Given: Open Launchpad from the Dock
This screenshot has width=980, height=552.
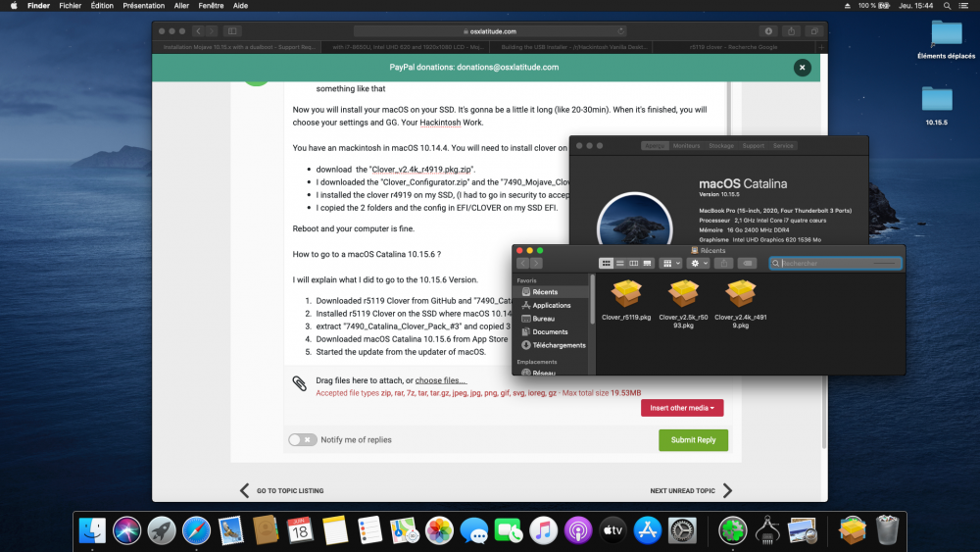Looking at the screenshot, I should click(x=162, y=530).
